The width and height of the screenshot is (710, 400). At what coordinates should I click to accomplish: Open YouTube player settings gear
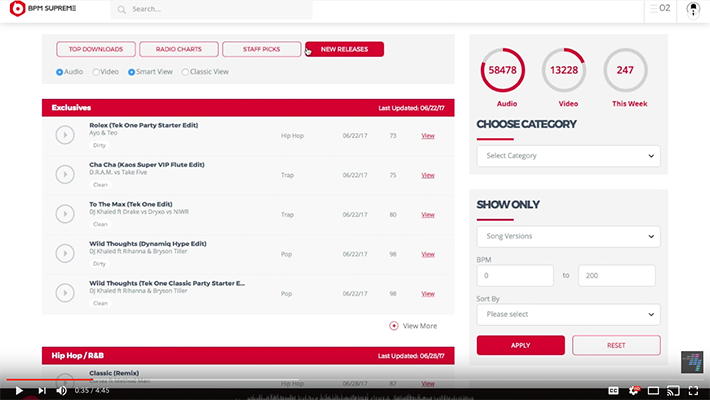click(x=630, y=390)
